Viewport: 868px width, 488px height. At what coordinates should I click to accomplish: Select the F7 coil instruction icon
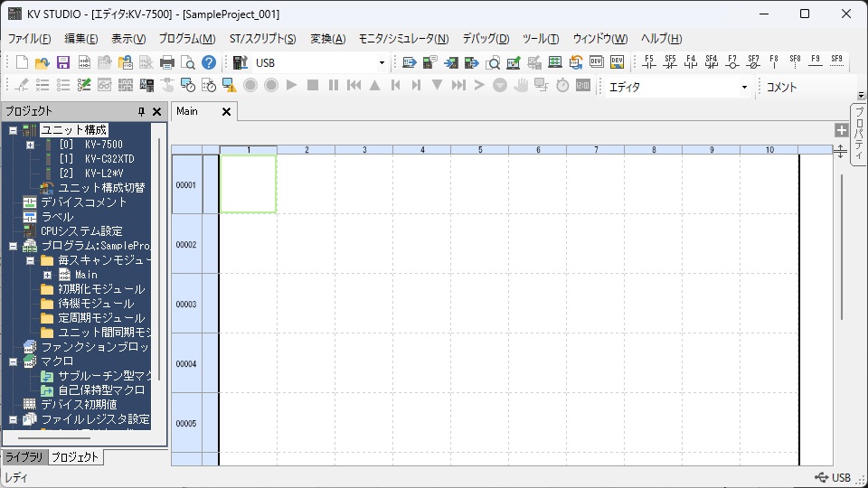click(732, 62)
